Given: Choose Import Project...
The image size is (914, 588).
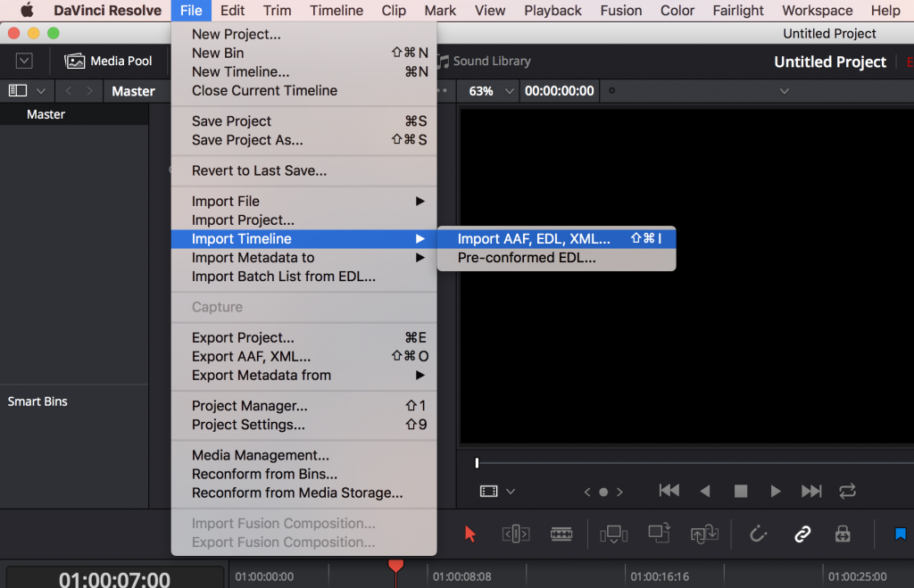Looking at the screenshot, I should (303, 220).
